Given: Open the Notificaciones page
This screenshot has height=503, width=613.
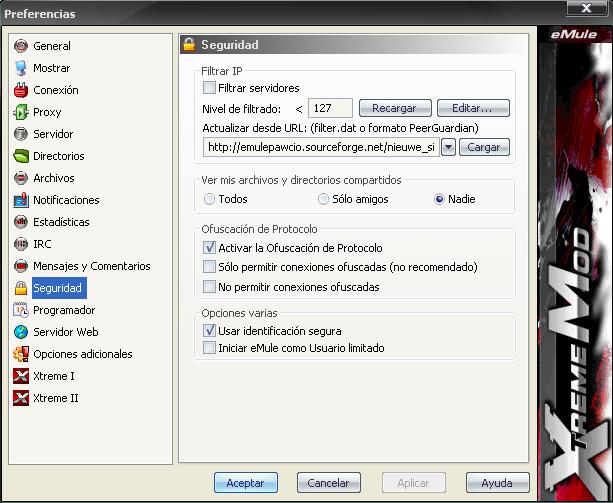Looking at the screenshot, I should 66,200.
